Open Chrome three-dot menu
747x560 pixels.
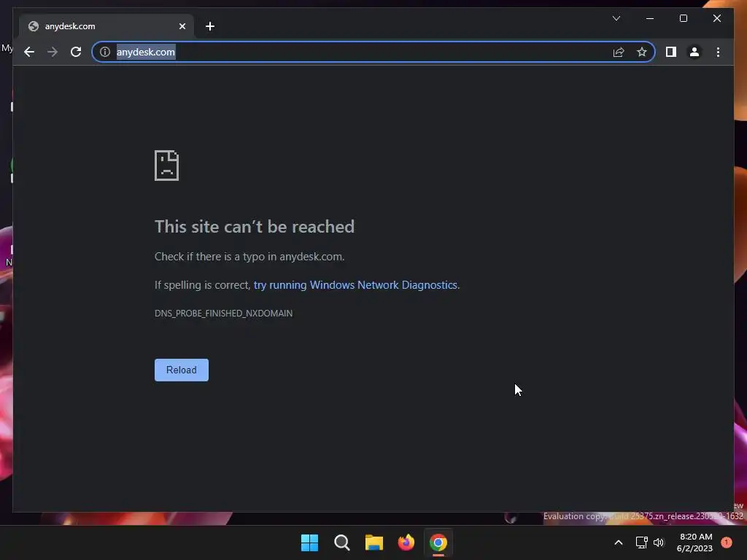[718, 52]
